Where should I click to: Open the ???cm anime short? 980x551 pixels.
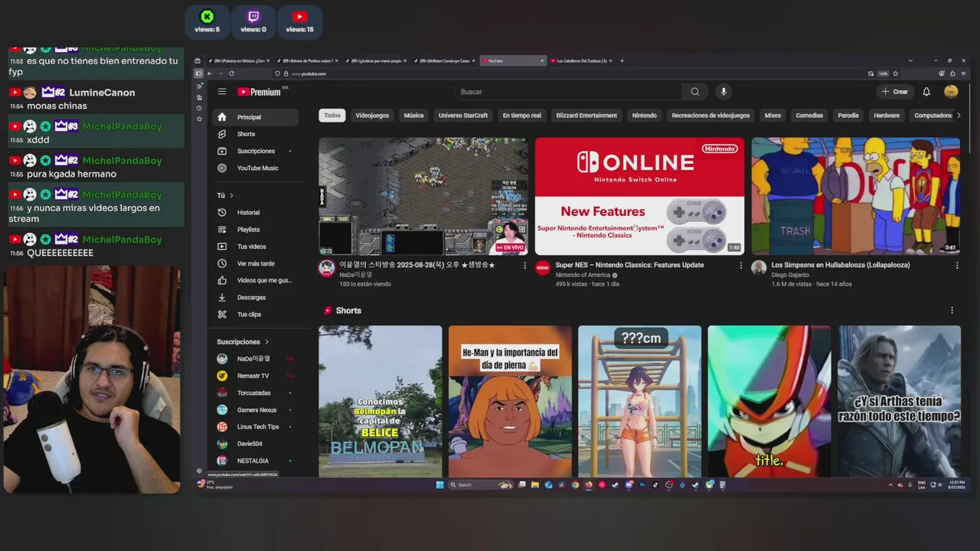click(x=639, y=402)
